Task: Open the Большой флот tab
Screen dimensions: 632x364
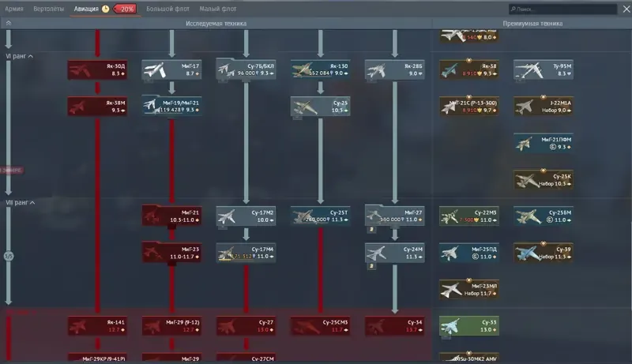Action: coord(167,9)
